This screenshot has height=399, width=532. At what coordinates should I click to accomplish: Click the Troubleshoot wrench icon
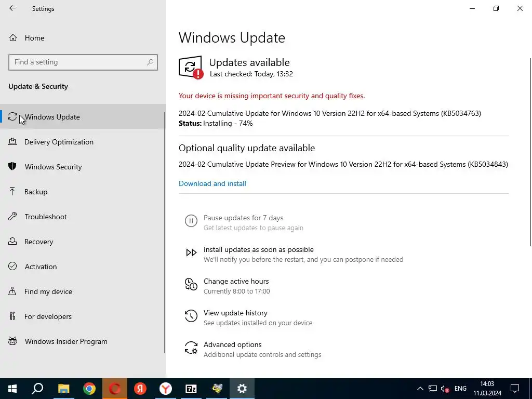point(12,217)
